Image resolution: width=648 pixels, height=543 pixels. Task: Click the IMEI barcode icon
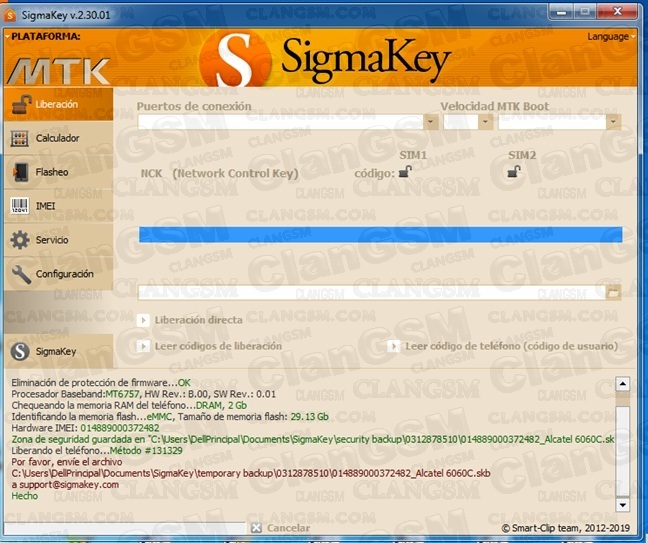click(x=19, y=206)
